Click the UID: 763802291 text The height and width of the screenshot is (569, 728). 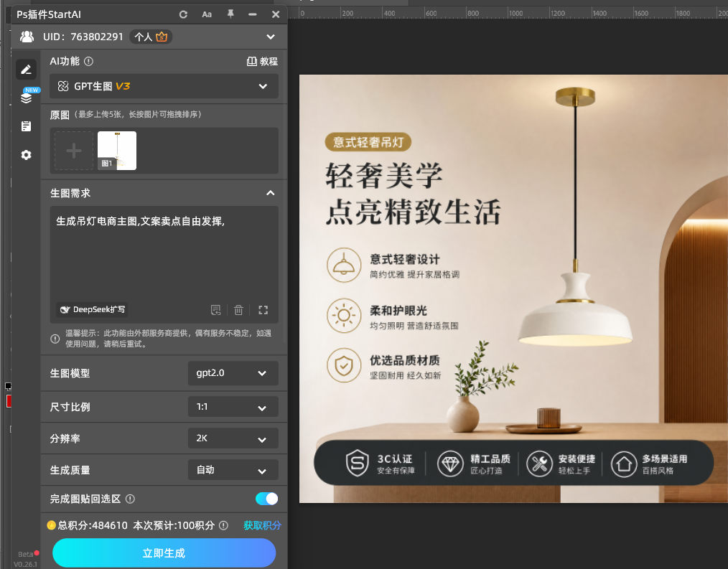coord(83,37)
